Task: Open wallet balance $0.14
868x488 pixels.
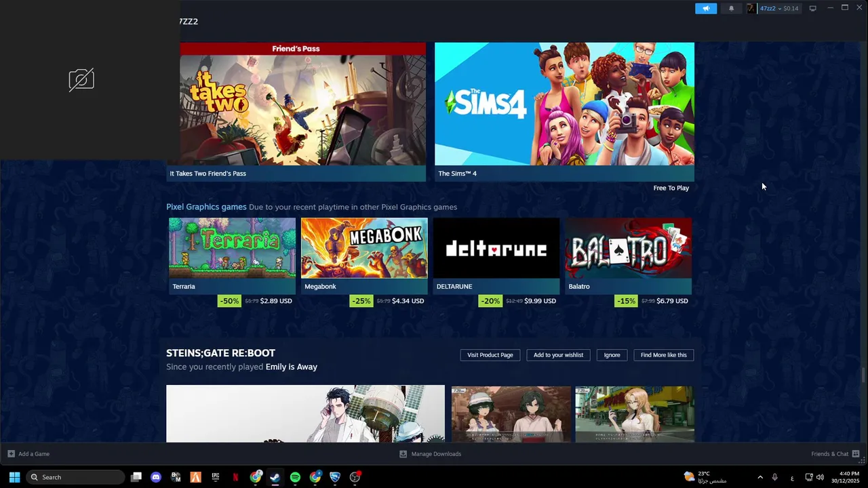Action: 791,8
